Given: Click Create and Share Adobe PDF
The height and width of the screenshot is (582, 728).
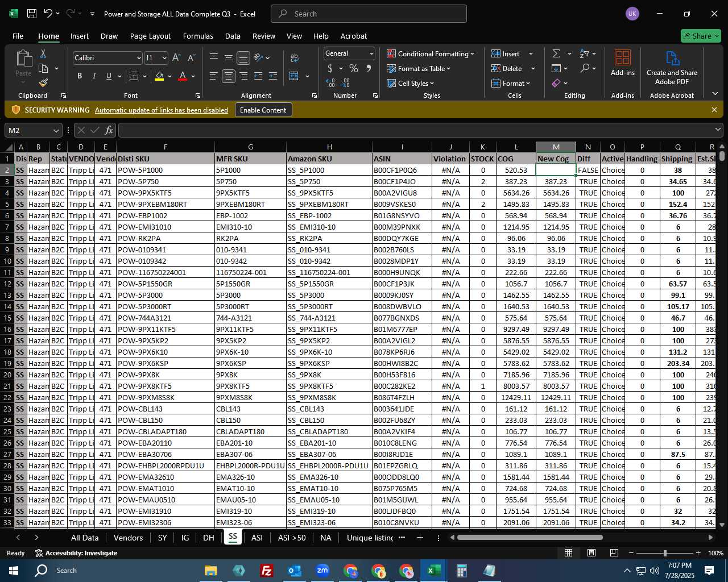Looking at the screenshot, I should [672, 68].
